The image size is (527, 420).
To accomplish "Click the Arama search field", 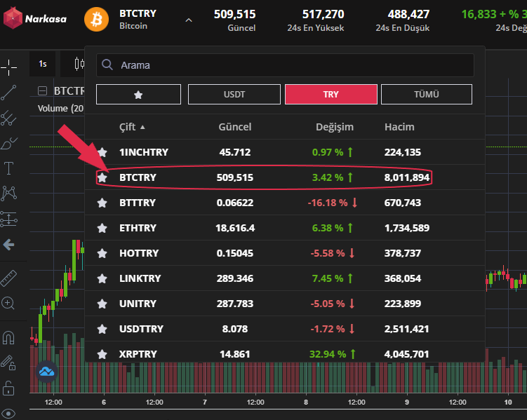I will pyautogui.click(x=285, y=65).
